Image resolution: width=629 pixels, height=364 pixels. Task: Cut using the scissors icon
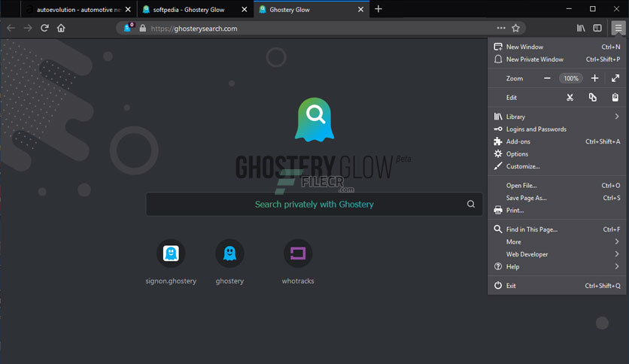click(570, 98)
